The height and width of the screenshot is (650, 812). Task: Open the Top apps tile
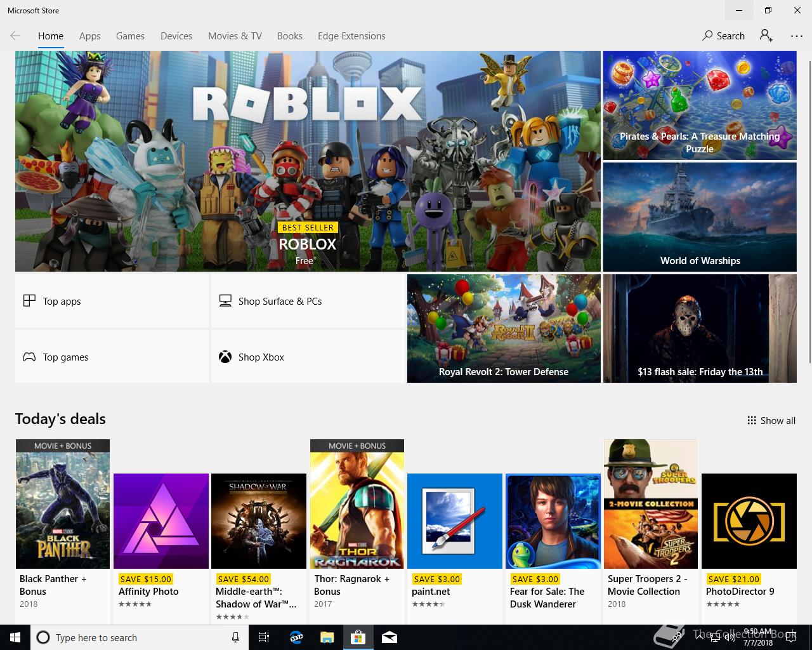pyautogui.click(x=112, y=301)
